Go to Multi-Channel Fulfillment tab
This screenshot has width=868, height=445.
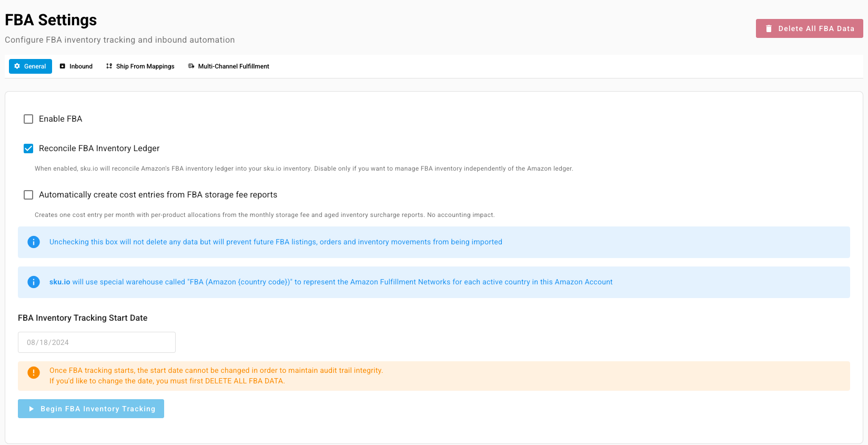(229, 66)
